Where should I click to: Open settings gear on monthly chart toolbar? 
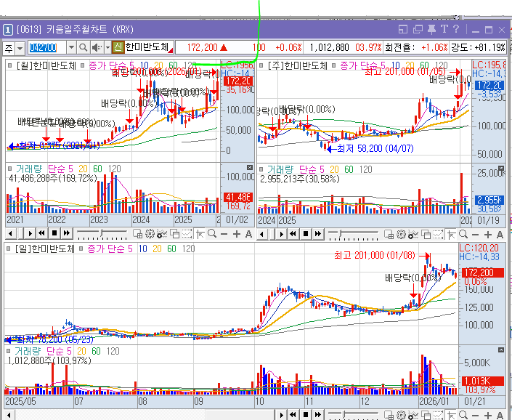pos(150,234)
